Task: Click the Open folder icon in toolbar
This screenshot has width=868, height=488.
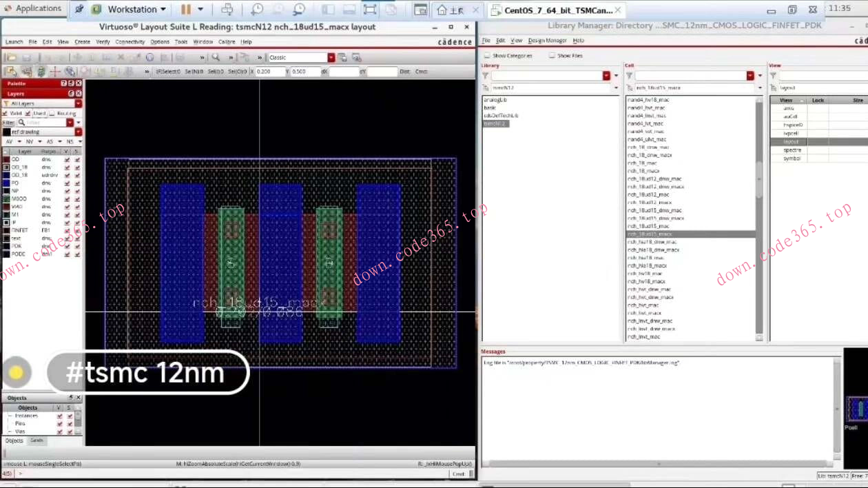Action: (x=11, y=58)
